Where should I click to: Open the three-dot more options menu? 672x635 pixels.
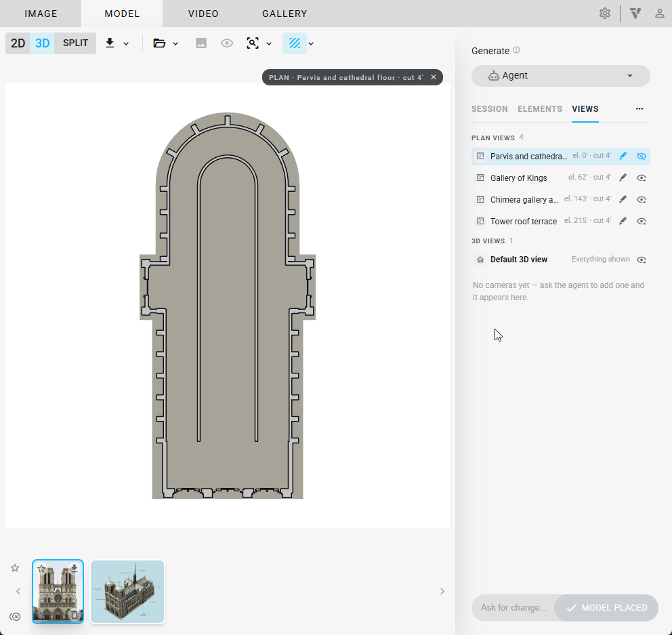click(639, 108)
